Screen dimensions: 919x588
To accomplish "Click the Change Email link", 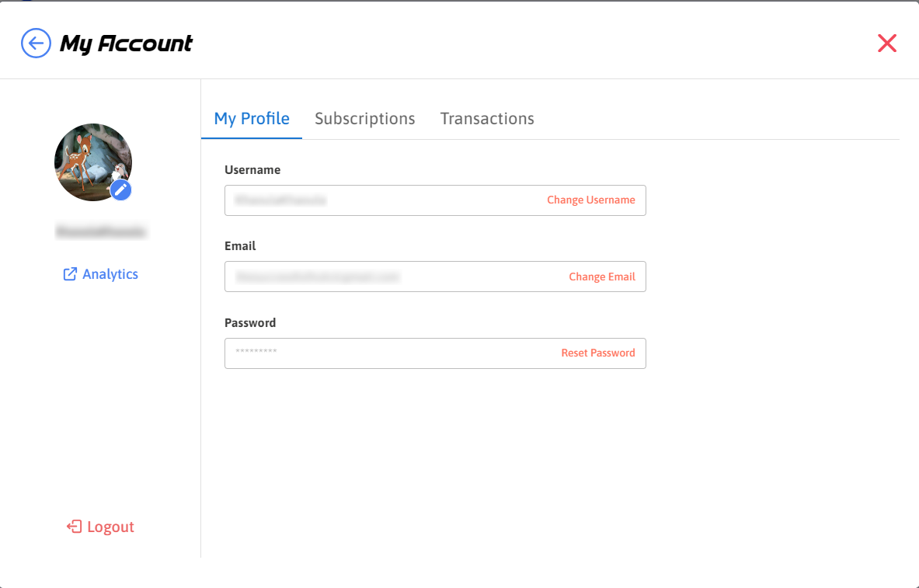I will (x=602, y=277).
